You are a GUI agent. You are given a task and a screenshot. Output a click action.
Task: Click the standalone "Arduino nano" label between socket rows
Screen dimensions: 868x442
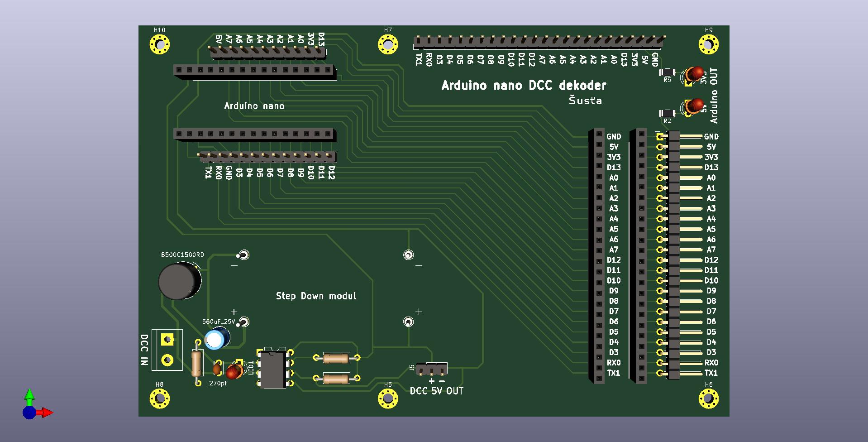pyautogui.click(x=254, y=106)
